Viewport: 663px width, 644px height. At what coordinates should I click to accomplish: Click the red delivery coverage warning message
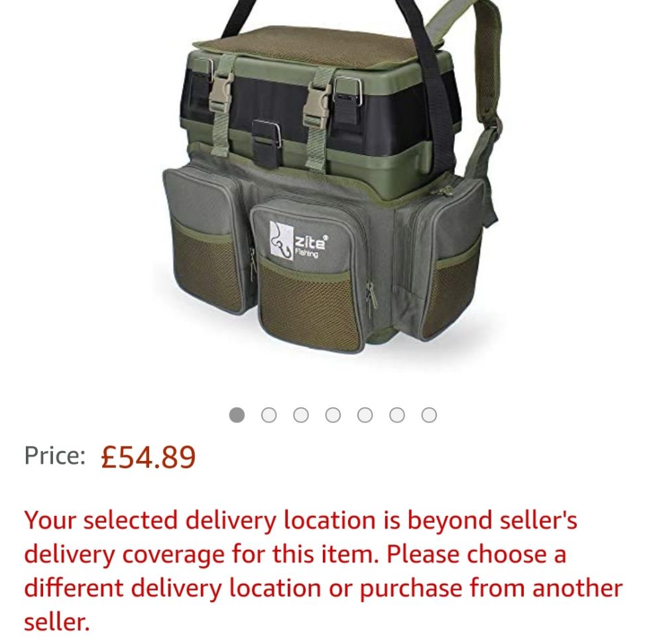[323, 571]
